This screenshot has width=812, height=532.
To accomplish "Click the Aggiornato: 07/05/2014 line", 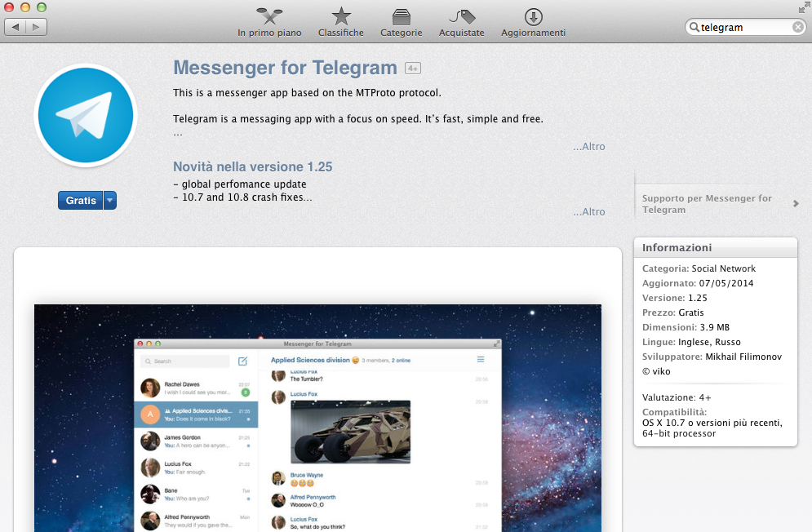I will coord(698,283).
